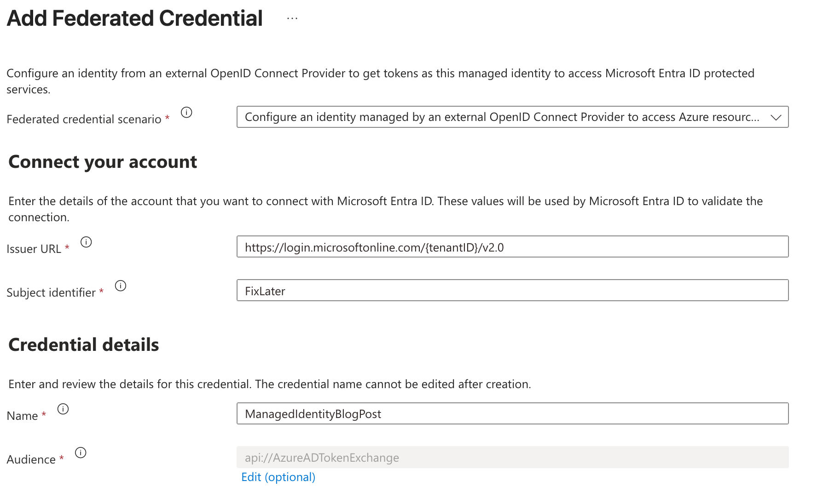Click info icon next to Audience label
823x504 pixels.
click(x=81, y=453)
